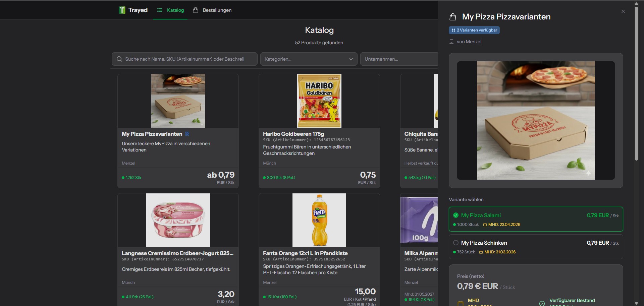
Task: Select the My Pizza Schinken radio button
Action: tap(455, 243)
